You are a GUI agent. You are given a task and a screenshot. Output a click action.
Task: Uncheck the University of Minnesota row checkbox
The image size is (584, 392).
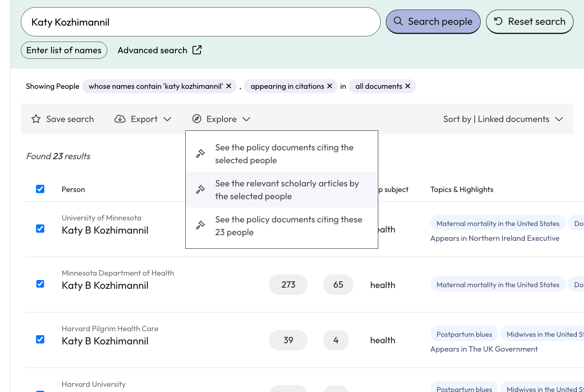[40, 228]
